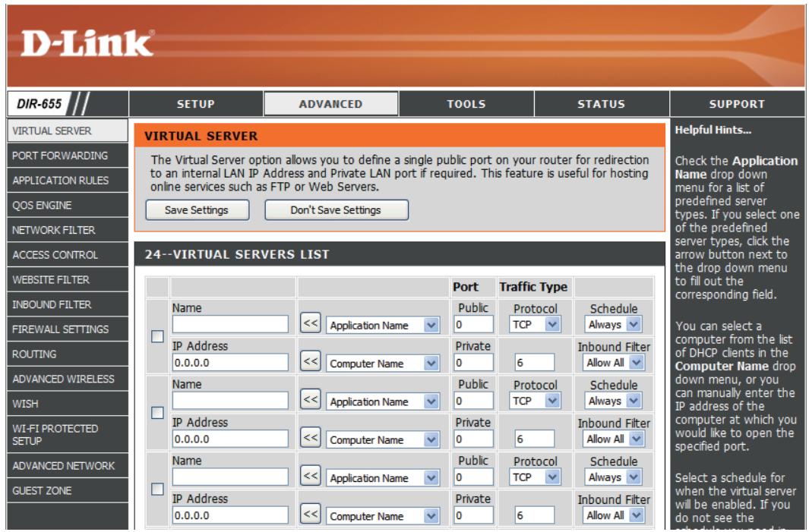Open Website Filter page
809x532 pixels.
pyautogui.click(x=68, y=279)
